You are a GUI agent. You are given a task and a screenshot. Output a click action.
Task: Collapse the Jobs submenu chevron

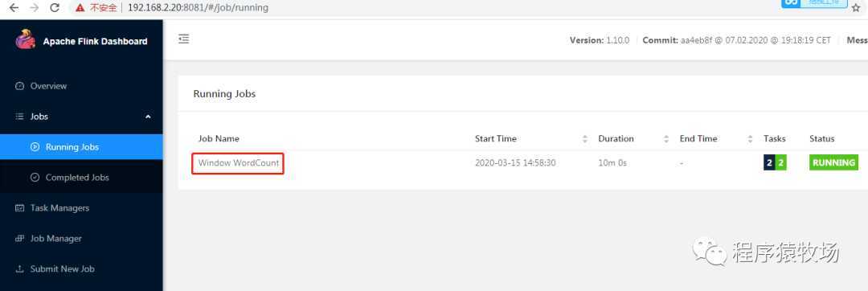[148, 117]
